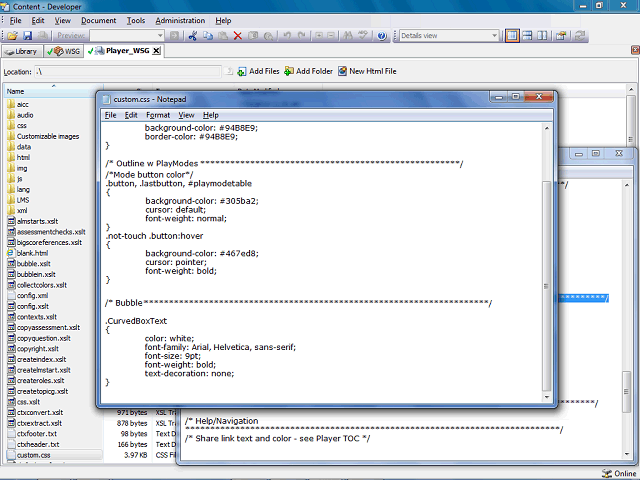
Task: Open the View menu in Developer
Action: (x=62, y=20)
